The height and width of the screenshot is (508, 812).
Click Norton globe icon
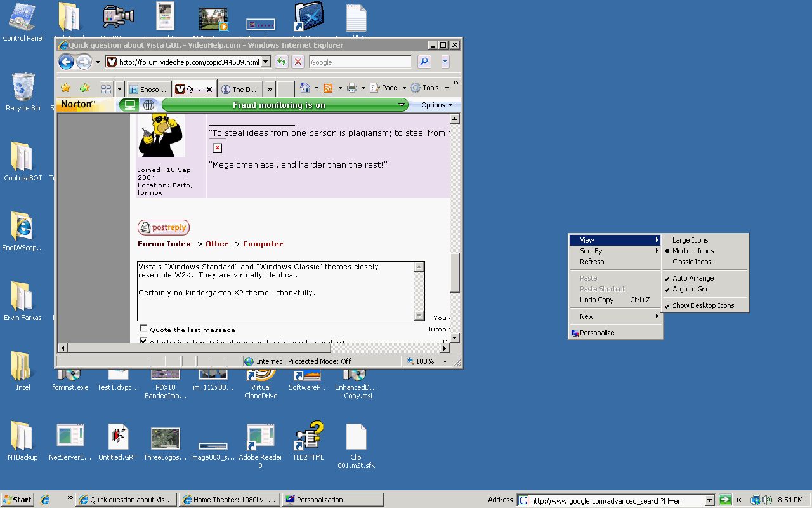coord(148,105)
